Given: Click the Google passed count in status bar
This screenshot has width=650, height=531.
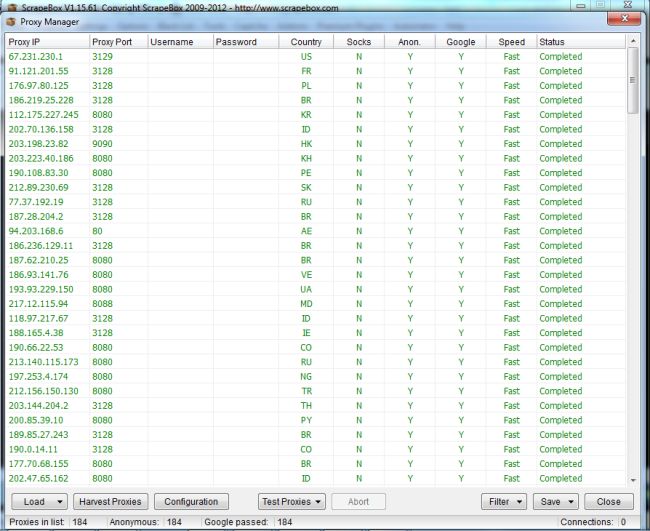Looking at the screenshot, I should click(x=285, y=522).
